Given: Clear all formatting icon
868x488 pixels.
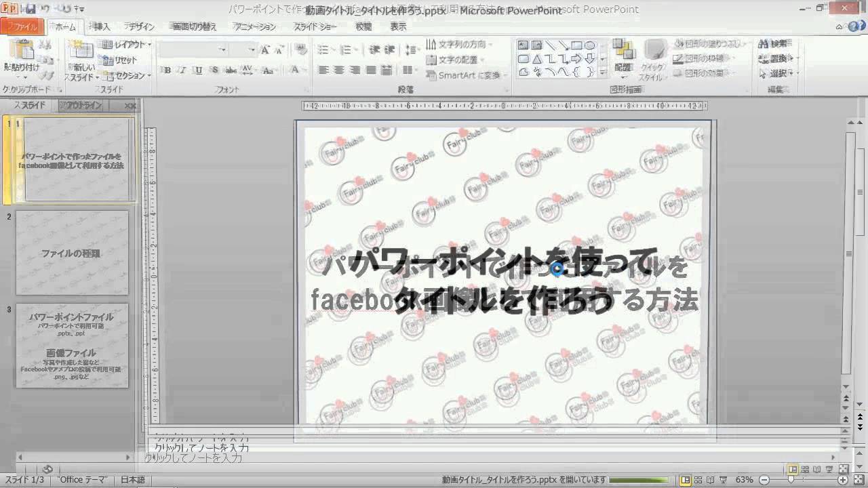Looking at the screenshot, I should pos(302,49).
